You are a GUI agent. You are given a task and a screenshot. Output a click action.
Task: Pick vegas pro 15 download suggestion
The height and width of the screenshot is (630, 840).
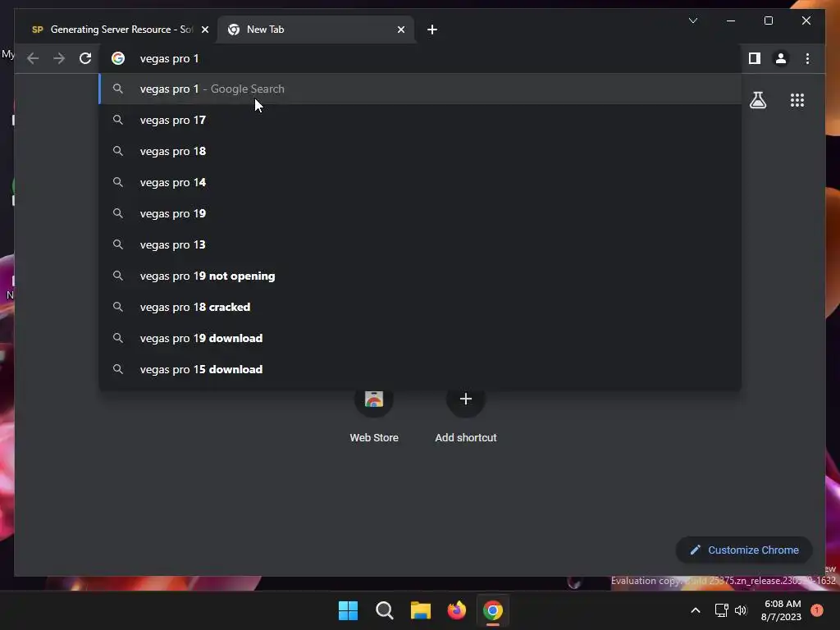click(421, 369)
